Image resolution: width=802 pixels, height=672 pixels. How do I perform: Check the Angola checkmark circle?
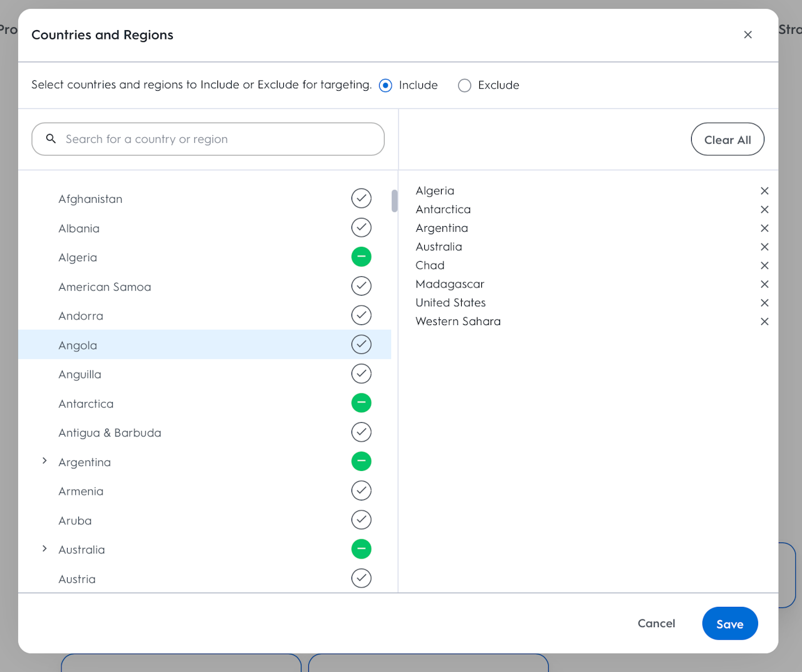coord(362,344)
